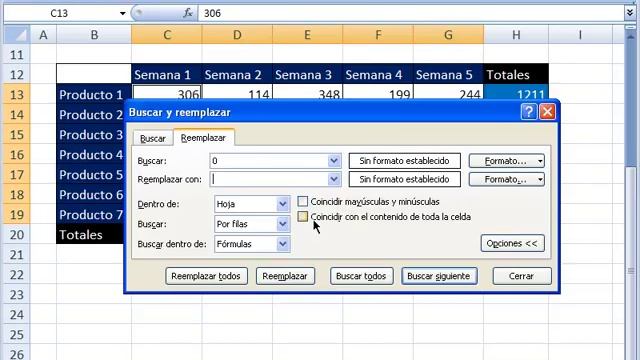Screen dimensions: 640x360
Task: Click cell Semana 4 header
Action: 378,75
